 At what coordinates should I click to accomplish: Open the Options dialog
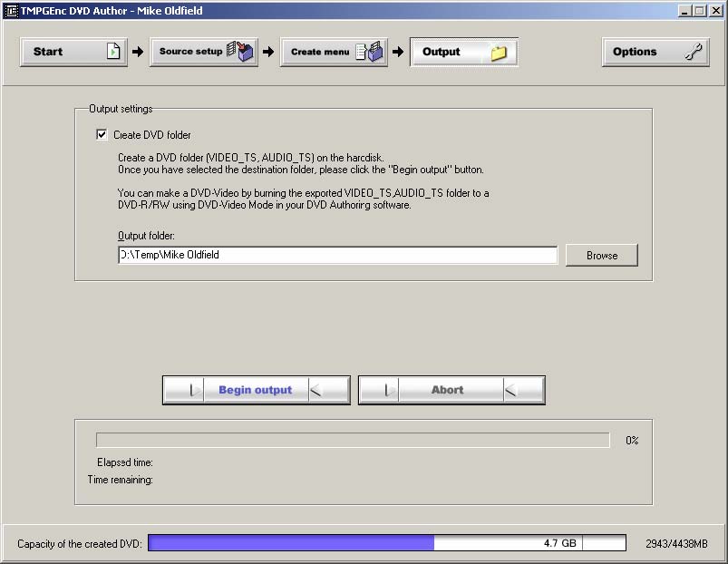tap(655, 52)
